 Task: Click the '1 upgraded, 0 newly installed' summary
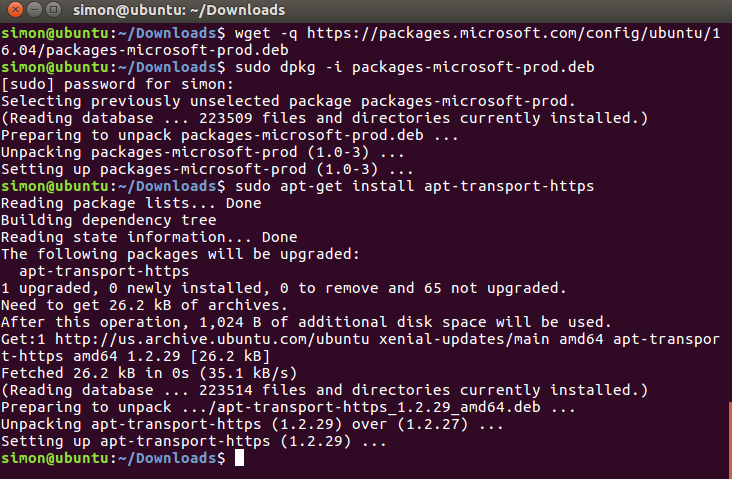[x=283, y=288]
